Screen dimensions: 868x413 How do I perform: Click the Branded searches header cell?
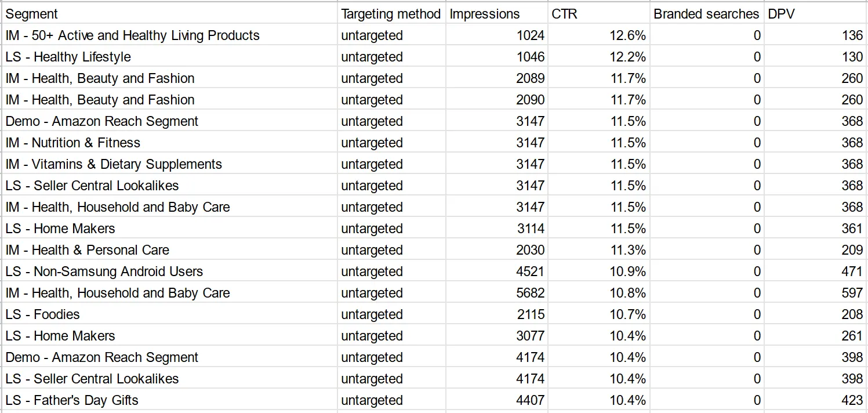(707, 13)
